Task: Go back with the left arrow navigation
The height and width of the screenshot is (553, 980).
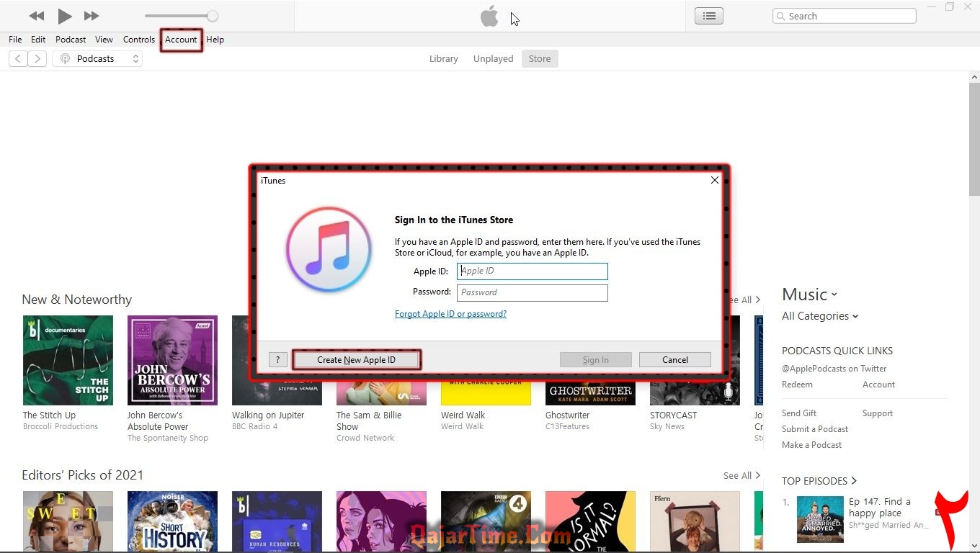Action: [x=19, y=59]
